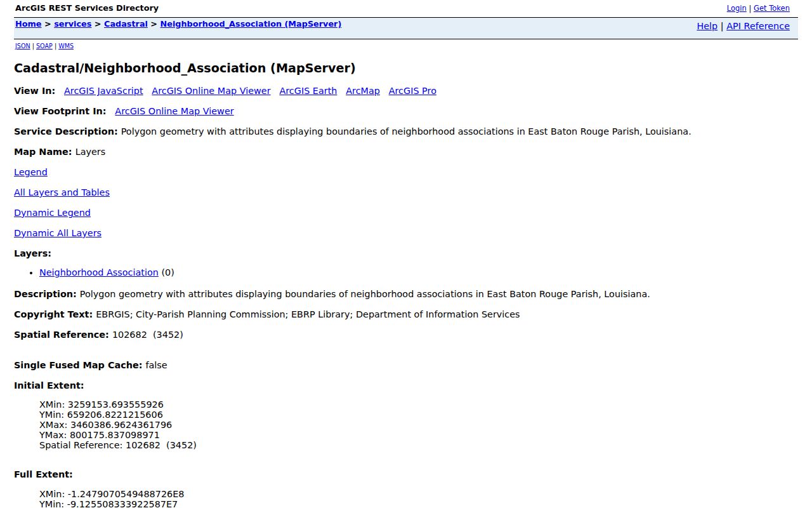This screenshot has width=812, height=508.
Task: Open the WMS format link
Action: point(66,46)
